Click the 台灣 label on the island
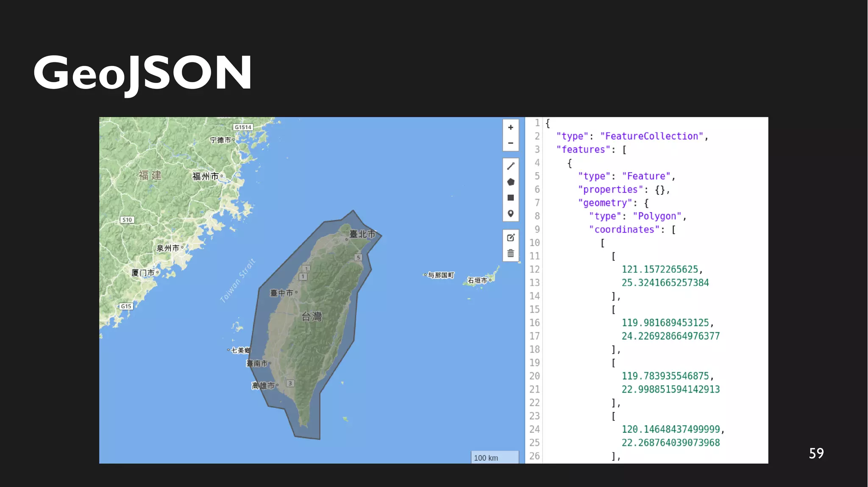868x487 pixels. (312, 317)
